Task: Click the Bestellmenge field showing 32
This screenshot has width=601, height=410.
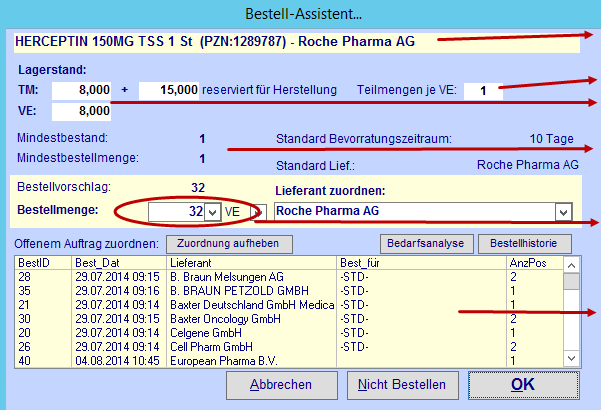Action: click(176, 212)
